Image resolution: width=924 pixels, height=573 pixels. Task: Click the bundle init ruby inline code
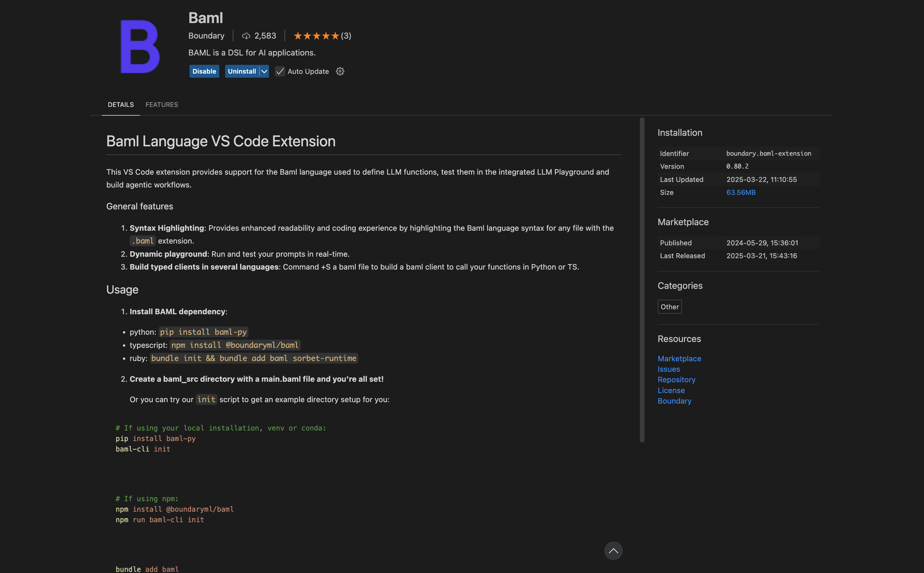(254, 359)
